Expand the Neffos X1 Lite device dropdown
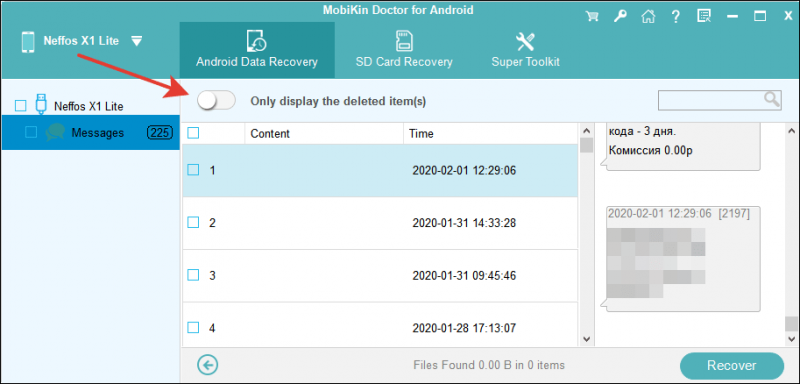This screenshot has width=800, height=384. click(136, 41)
